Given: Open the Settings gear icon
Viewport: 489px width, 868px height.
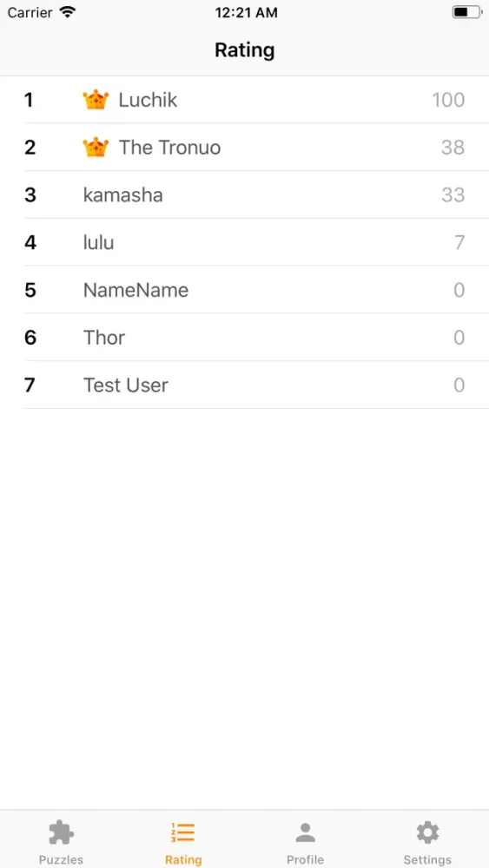Looking at the screenshot, I should pyautogui.click(x=427, y=832).
